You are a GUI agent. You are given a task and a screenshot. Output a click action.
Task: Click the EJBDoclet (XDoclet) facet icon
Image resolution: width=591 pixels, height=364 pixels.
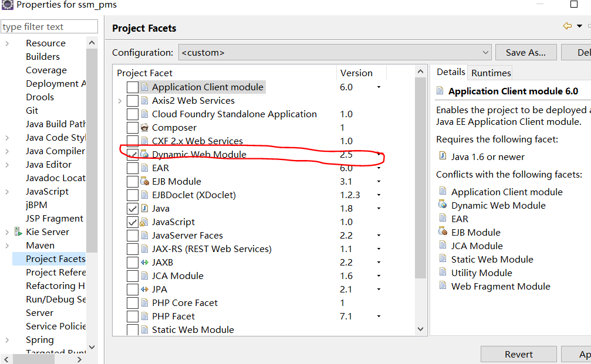[x=144, y=195]
